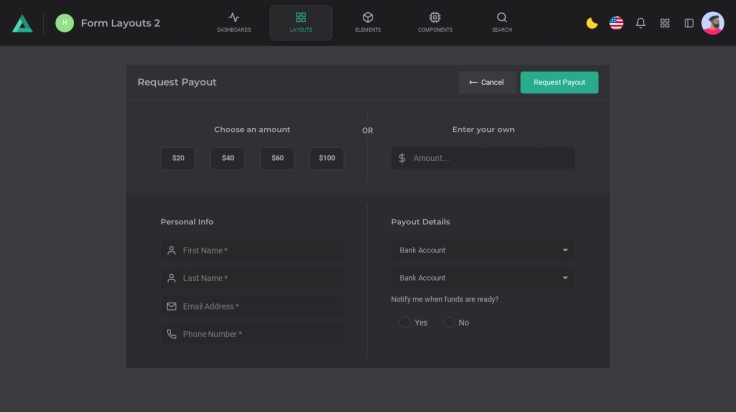The image size is (736, 412).
Task: Select Yes for funds notification
Action: [x=405, y=322]
